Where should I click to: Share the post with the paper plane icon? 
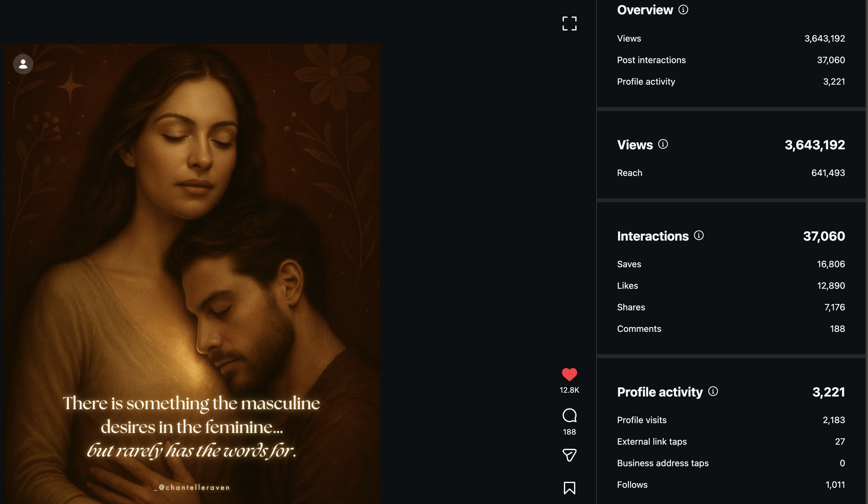point(569,455)
